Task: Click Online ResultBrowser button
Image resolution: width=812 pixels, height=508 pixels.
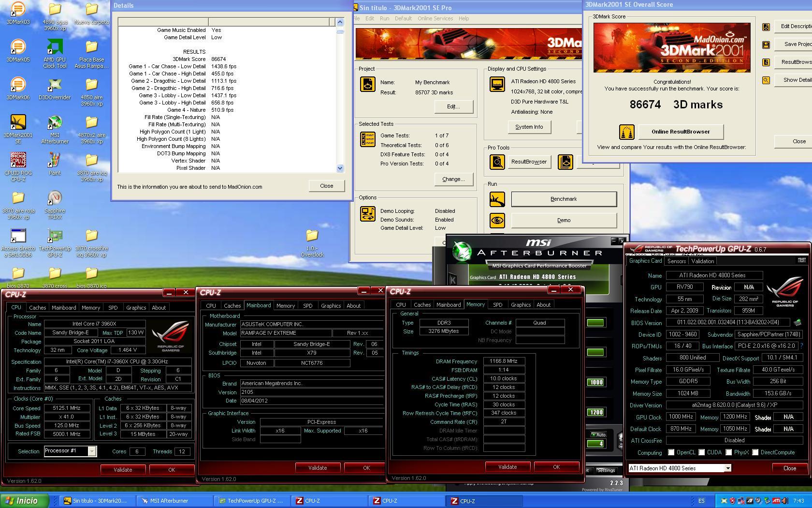Action: click(x=681, y=132)
